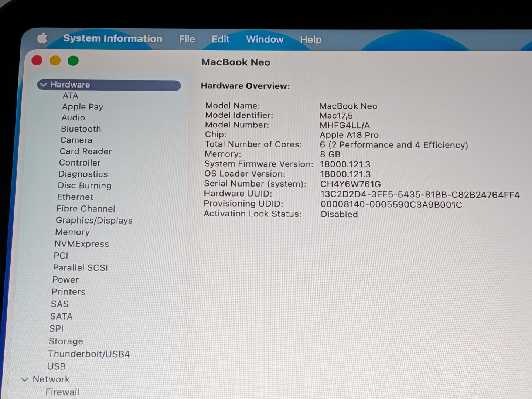Open the Window menu
This screenshot has height=399, width=532.
coord(265,40)
